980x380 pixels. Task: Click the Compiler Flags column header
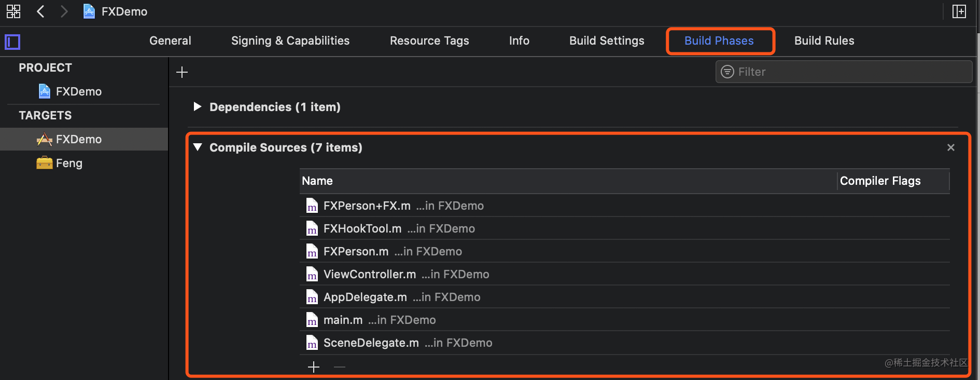tap(893, 181)
